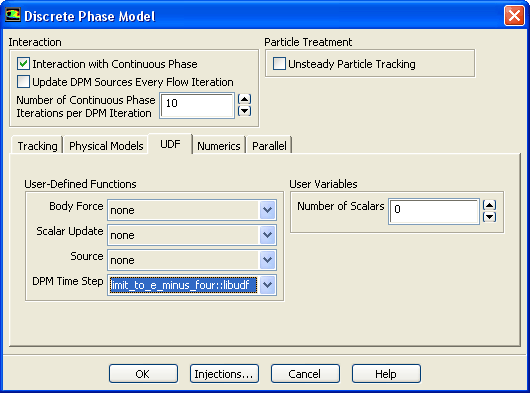Open the Injections dialog
The image size is (530, 393).
(x=224, y=373)
